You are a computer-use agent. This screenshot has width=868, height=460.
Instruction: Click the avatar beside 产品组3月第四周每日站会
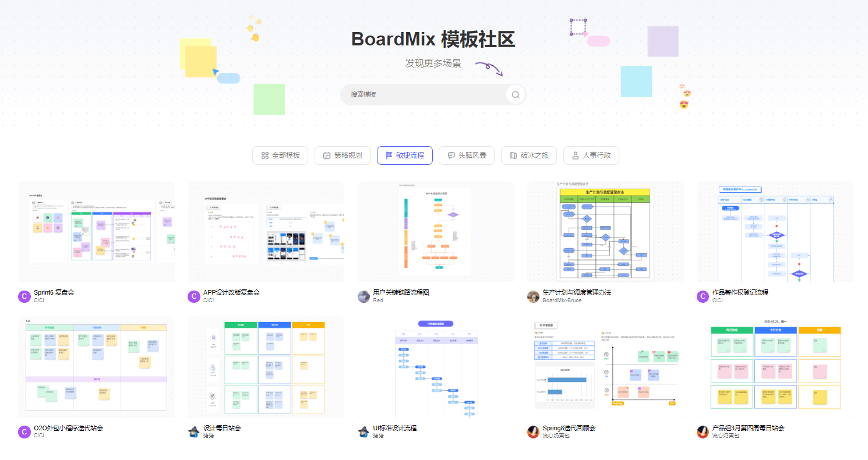[x=703, y=431]
